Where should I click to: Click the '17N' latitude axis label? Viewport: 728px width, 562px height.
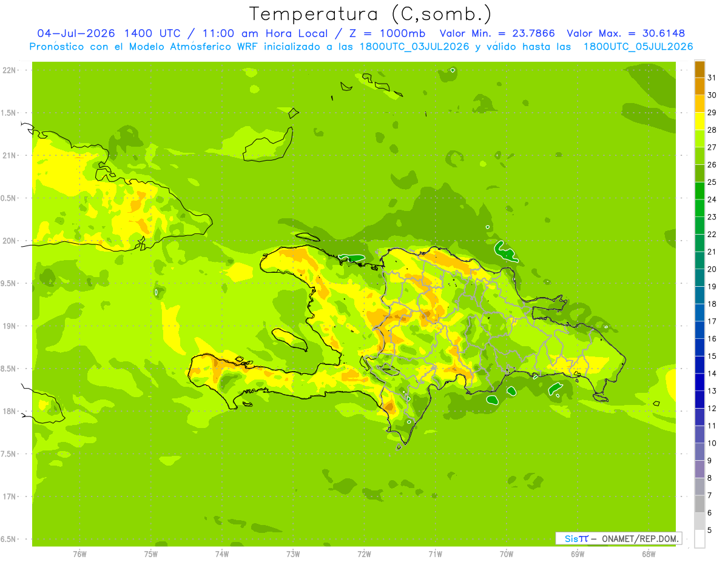[10, 497]
